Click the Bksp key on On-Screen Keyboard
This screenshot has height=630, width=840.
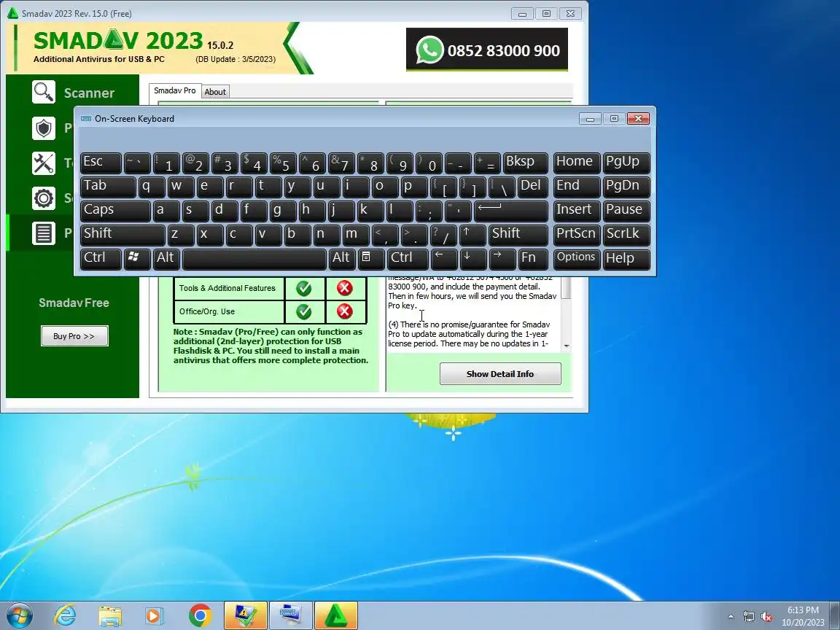[x=526, y=163]
